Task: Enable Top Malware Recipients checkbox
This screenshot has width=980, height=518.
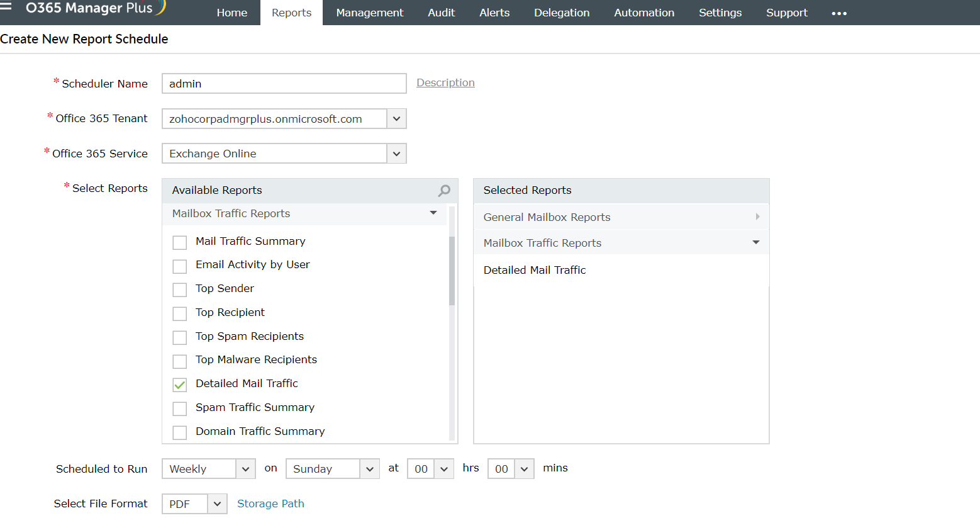Action: point(180,361)
